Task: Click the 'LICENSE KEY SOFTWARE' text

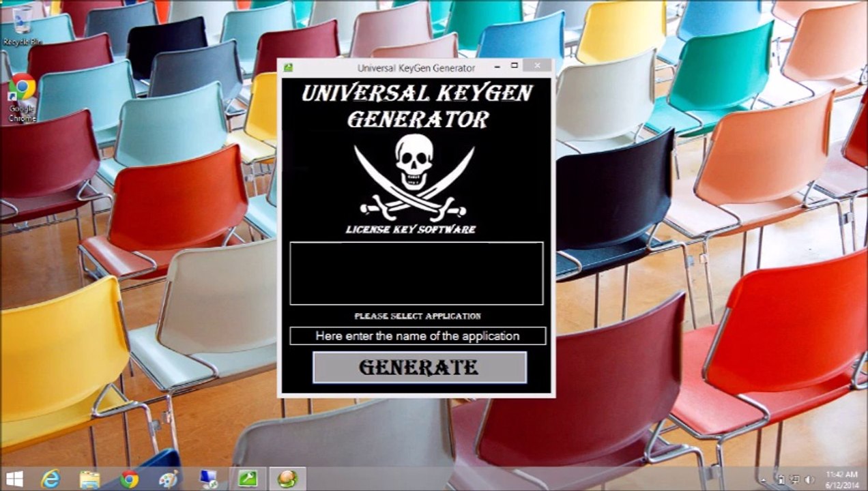Action: coord(410,230)
